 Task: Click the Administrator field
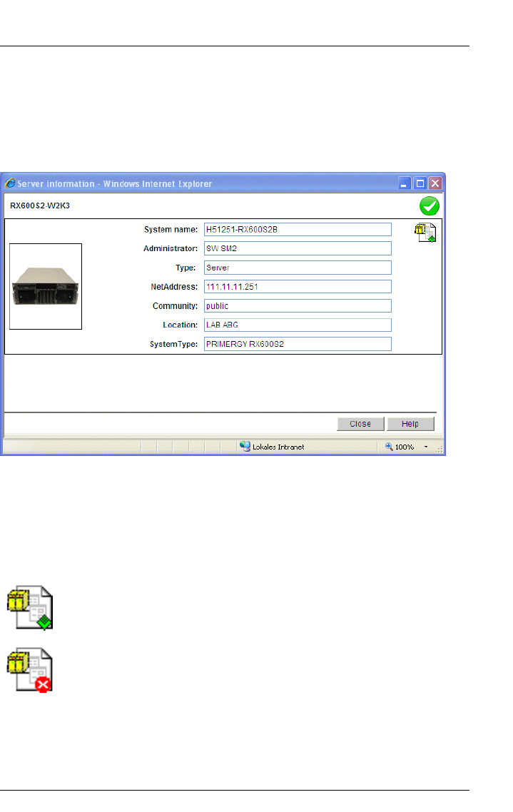tap(298, 248)
